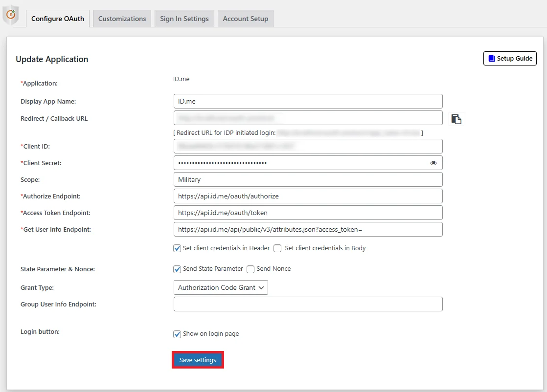Click the 'Grant Type:' label

point(37,288)
